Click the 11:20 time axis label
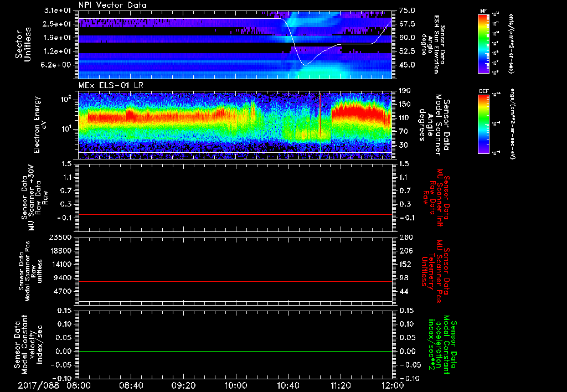The image size is (567, 392). pos(340,384)
